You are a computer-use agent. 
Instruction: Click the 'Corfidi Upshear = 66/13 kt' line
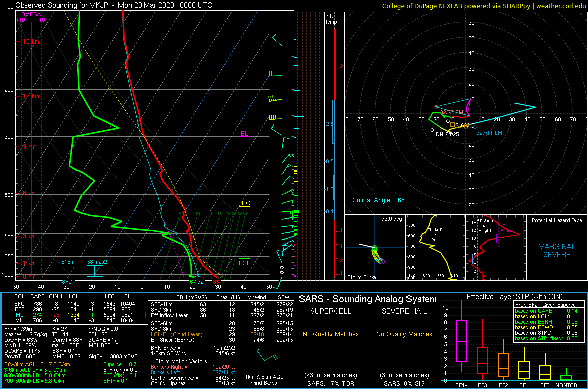point(193,383)
